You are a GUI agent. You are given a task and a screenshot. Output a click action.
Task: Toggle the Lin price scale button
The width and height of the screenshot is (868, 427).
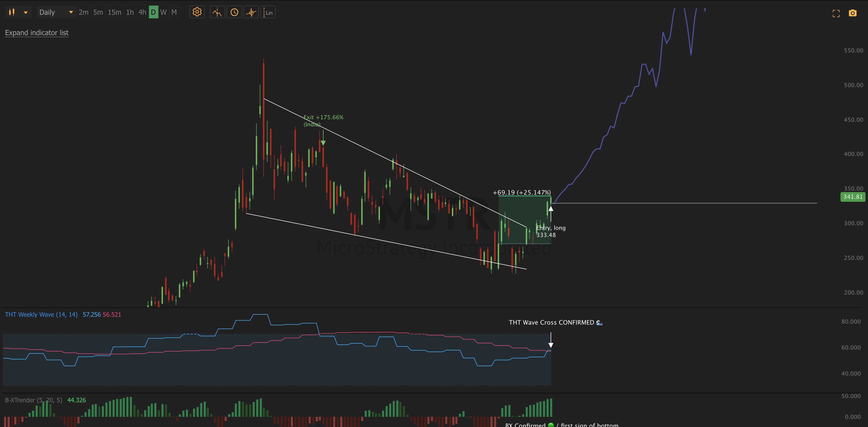pyautogui.click(x=268, y=12)
